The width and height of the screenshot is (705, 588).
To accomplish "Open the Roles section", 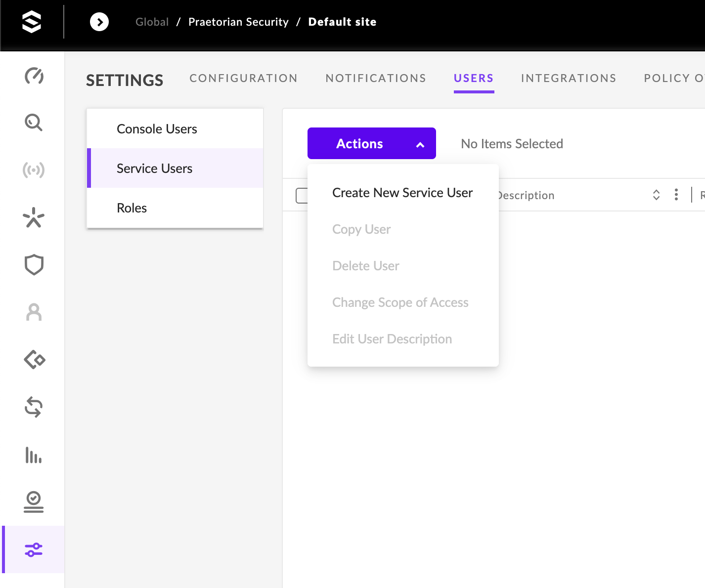I will [x=175, y=208].
